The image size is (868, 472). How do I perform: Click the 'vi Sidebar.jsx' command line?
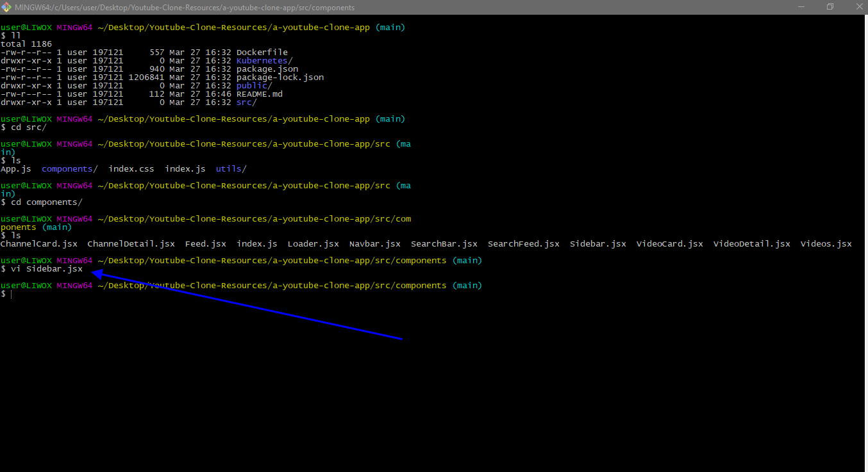click(46, 269)
